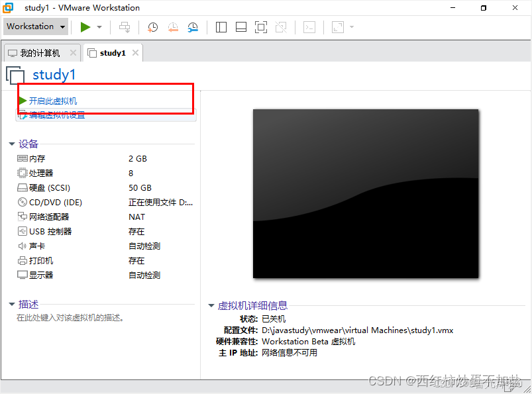The image size is (532, 394).
Task: Maximize the VMware Workstation window
Action: click(x=484, y=8)
